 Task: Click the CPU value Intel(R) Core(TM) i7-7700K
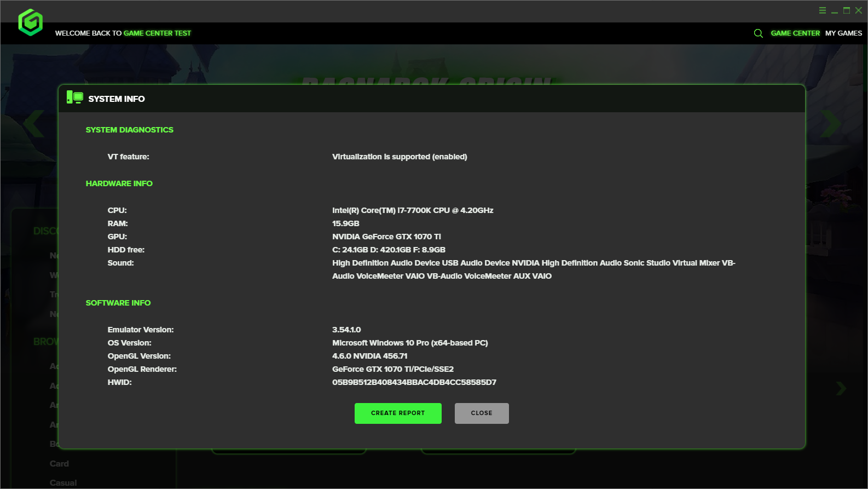coord(413,210)
